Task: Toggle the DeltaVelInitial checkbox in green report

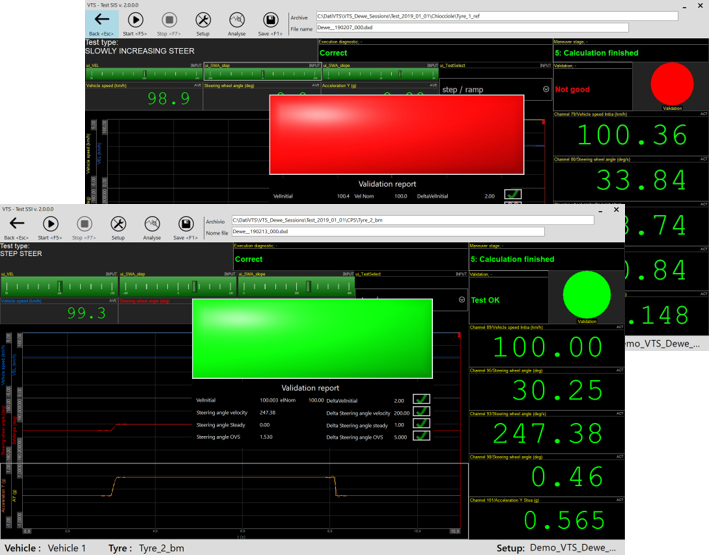Action: 422,400
